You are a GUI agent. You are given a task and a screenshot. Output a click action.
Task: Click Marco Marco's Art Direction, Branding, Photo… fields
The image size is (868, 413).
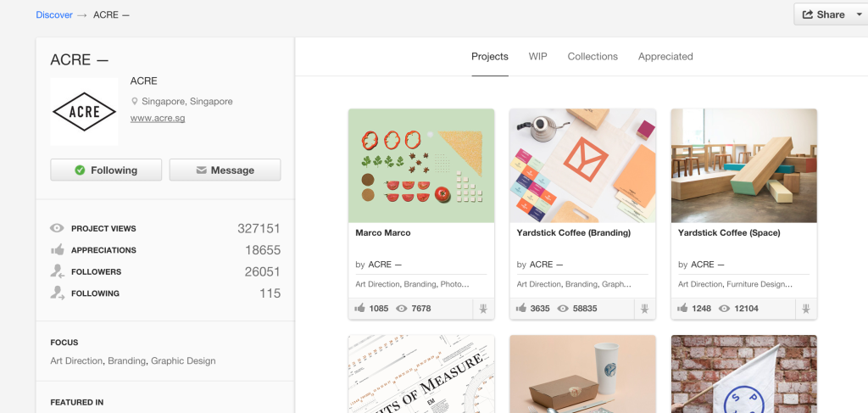413,284
